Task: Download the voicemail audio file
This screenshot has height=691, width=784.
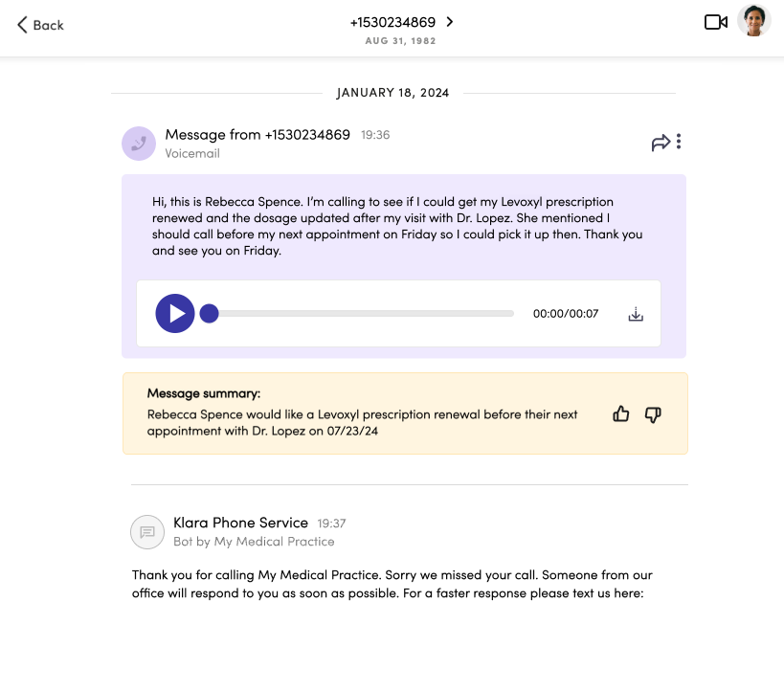Action: (x=636, y=314)
